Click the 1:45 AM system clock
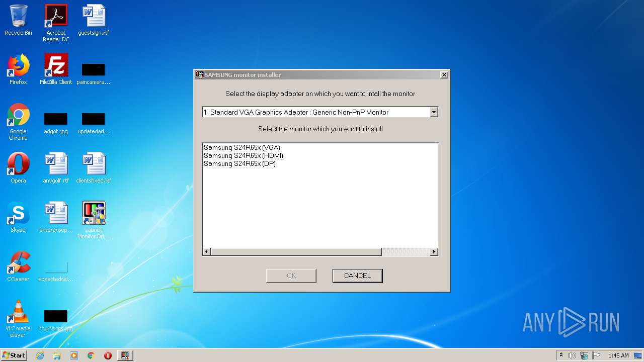Screen dimensions: 644x362 pyautogui.click(x=618, y=355)
